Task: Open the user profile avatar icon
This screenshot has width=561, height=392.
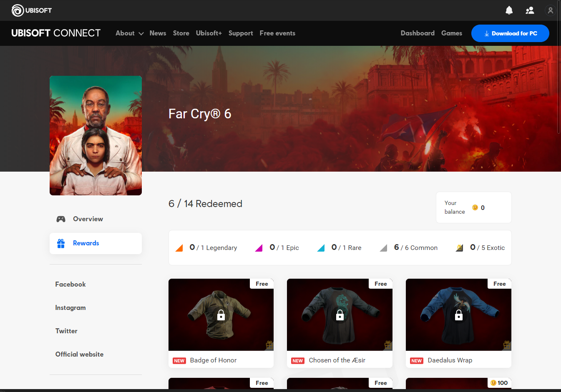Action: click(x=551, y=10)
